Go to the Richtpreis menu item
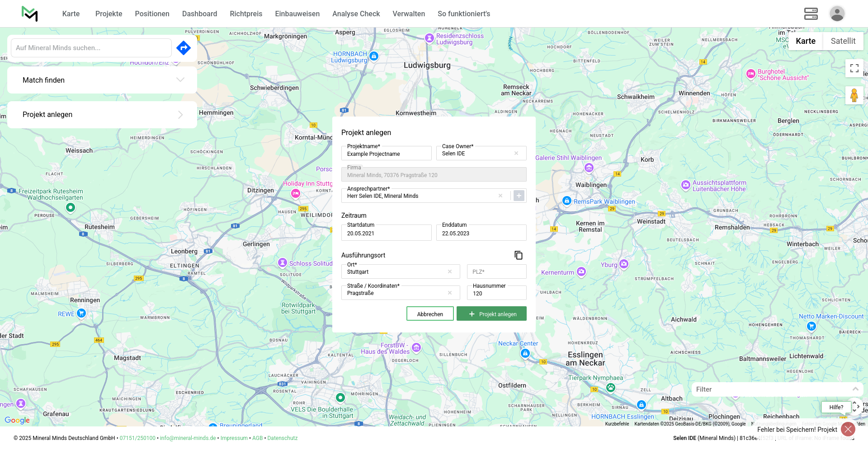 click(x=246, y=14)
